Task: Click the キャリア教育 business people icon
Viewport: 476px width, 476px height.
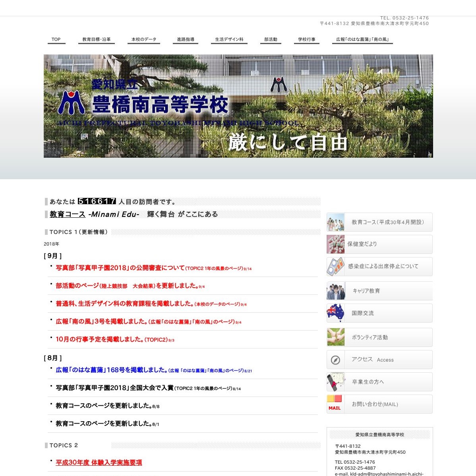Action: pyautogui.click(x=335, y=291)
